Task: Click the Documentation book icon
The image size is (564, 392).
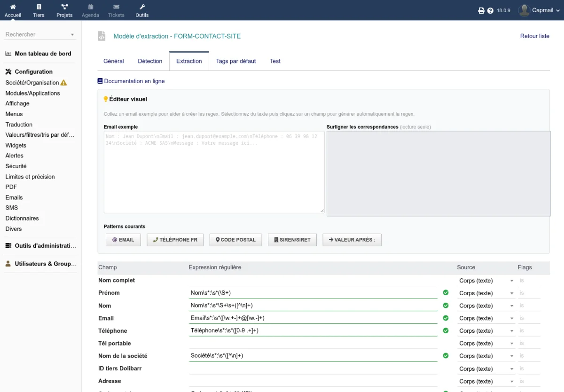Action: [100, 81]
